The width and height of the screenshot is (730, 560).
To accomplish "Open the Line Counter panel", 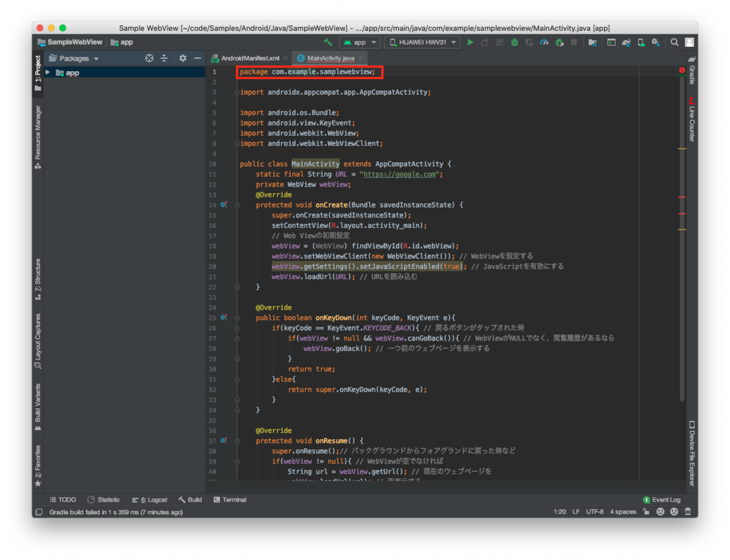I will (692, 119).
